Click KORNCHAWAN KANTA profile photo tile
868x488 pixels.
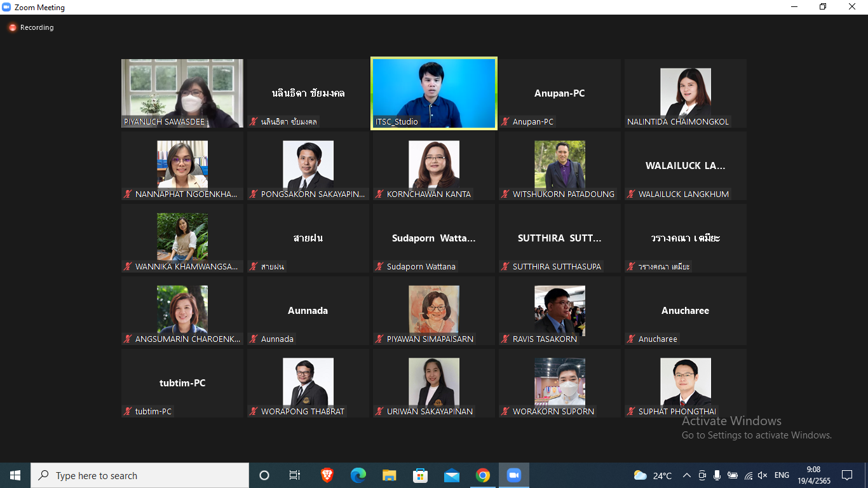(434, 165)
